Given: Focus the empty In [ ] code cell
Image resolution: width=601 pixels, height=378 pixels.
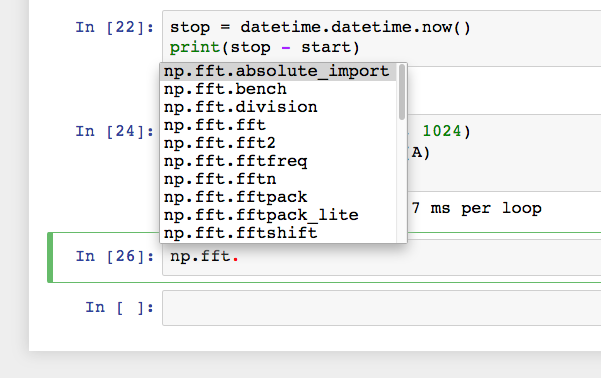Looking at the screenshot, I should coord(381,308).
